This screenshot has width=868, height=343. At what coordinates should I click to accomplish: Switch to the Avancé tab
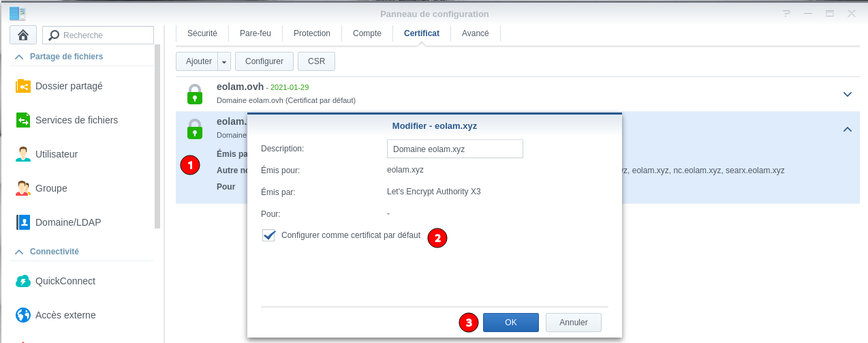(475, 33)
